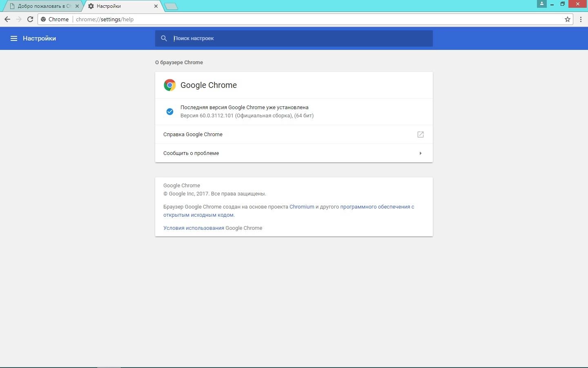Open a new tab
588x368 pixels.
point(171,6)
